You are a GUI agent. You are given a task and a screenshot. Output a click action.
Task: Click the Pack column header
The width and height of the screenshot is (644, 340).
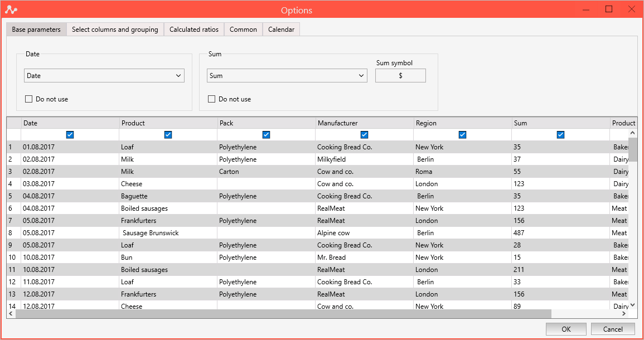(x=267, y=123)
